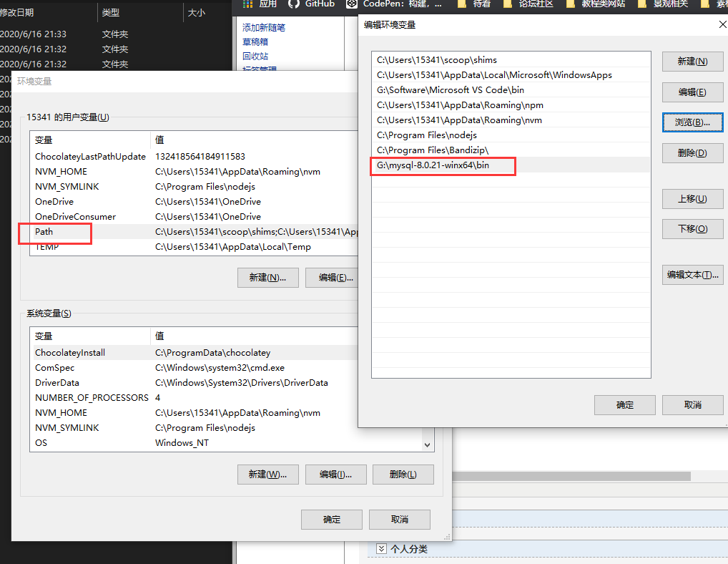
Task: Click the 下移(O) move down button
Action: click(692, 228)
